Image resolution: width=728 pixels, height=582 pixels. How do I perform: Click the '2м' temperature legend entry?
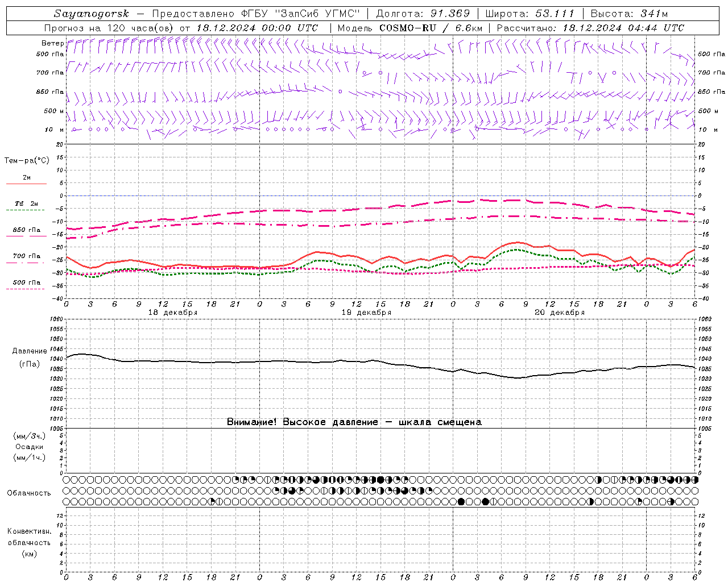point(27,177)
